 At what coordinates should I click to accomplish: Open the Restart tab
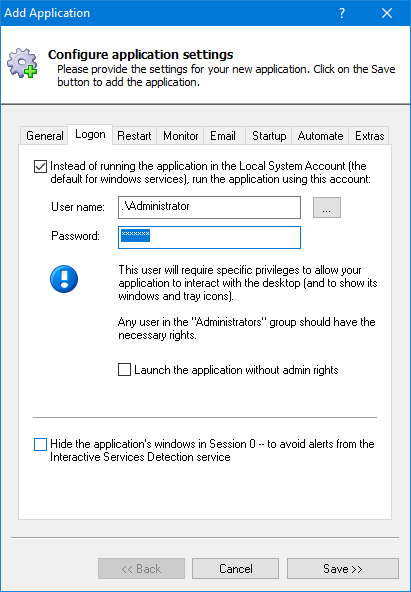coord(134,136)
